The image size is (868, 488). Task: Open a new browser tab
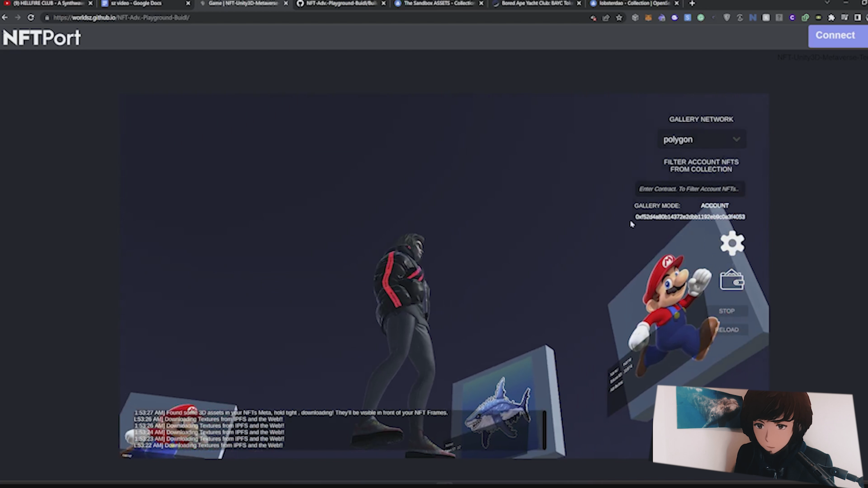click(692, 3)
